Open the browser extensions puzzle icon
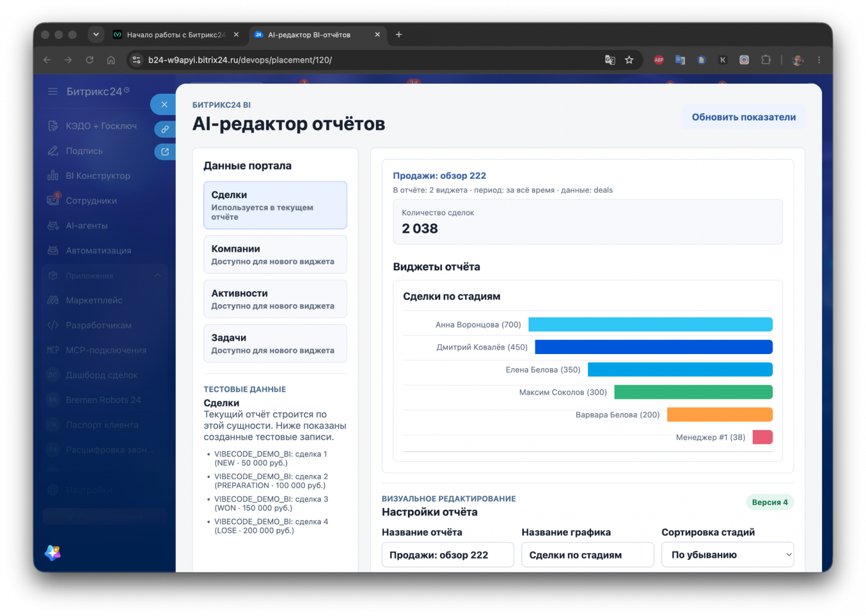 pyautogui.click(x=766, y=60)
